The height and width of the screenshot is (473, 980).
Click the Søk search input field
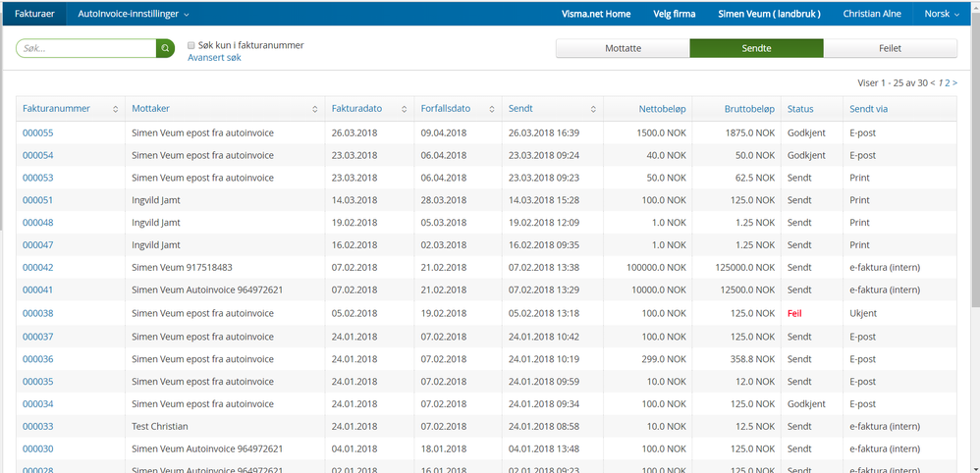(86, 48)
